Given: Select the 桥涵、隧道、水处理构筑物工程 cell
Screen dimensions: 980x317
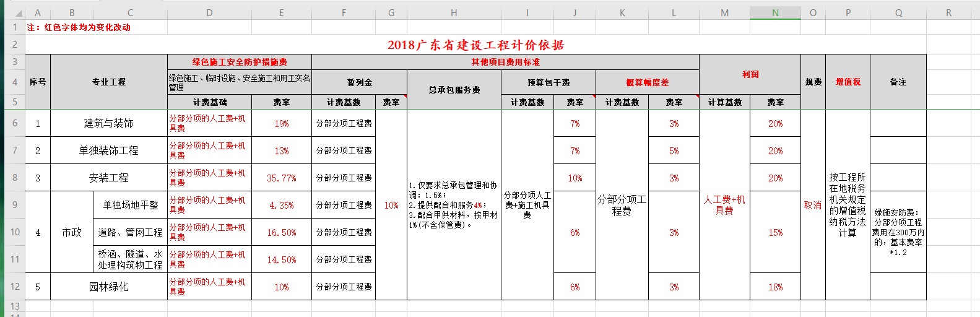Looking at the screenshot, I should (x=131, y=259).
